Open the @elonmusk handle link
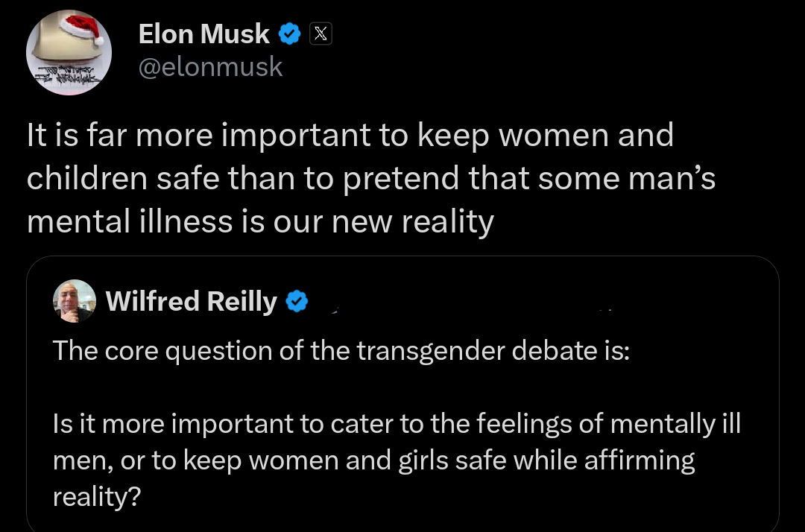805x532 pixels. tap(211, 67)
